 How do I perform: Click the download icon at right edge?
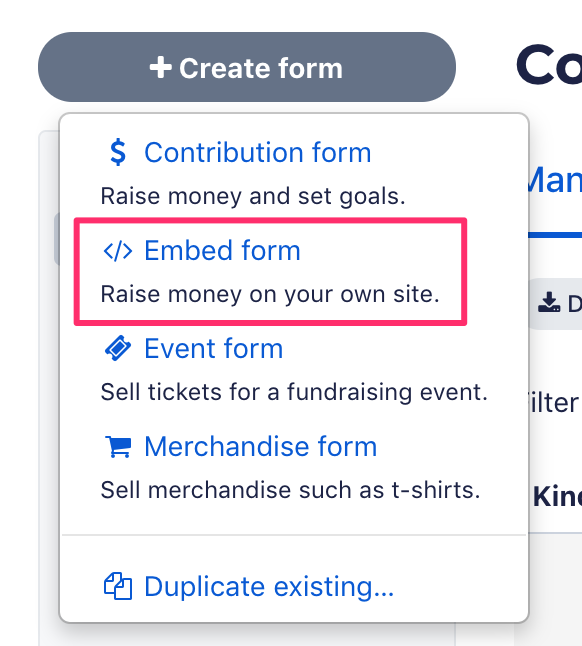pyautogui.click(x=549, y=302)
